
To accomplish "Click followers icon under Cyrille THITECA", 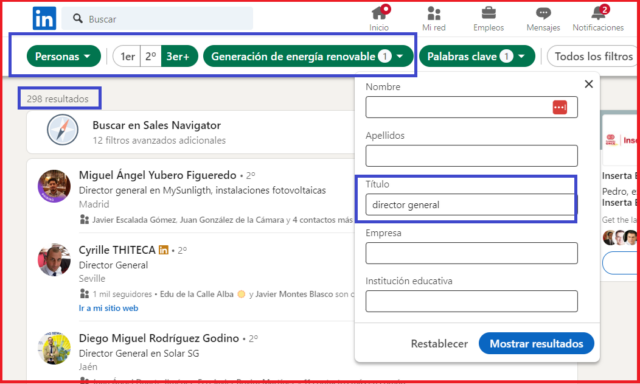I will pyautogui.click(x=84, y=293).
